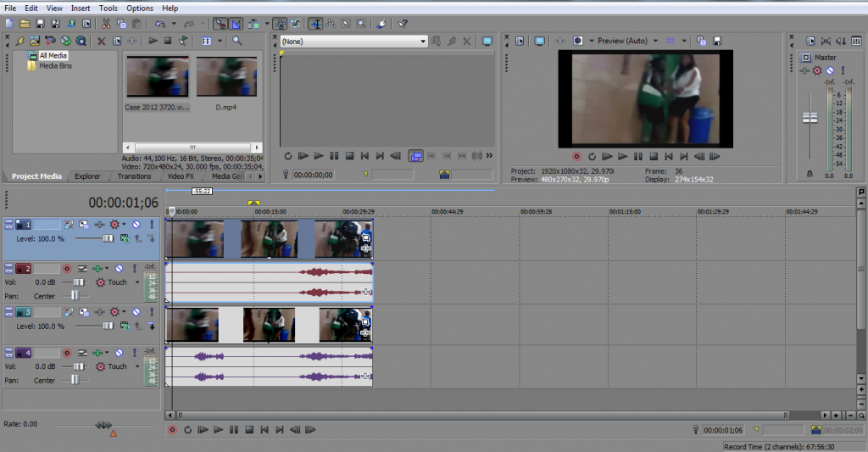Image resolution: width=868 pixels, height=452 pixels.
Task: Arm audio track 4 for record
Action: tap(67, 353)
